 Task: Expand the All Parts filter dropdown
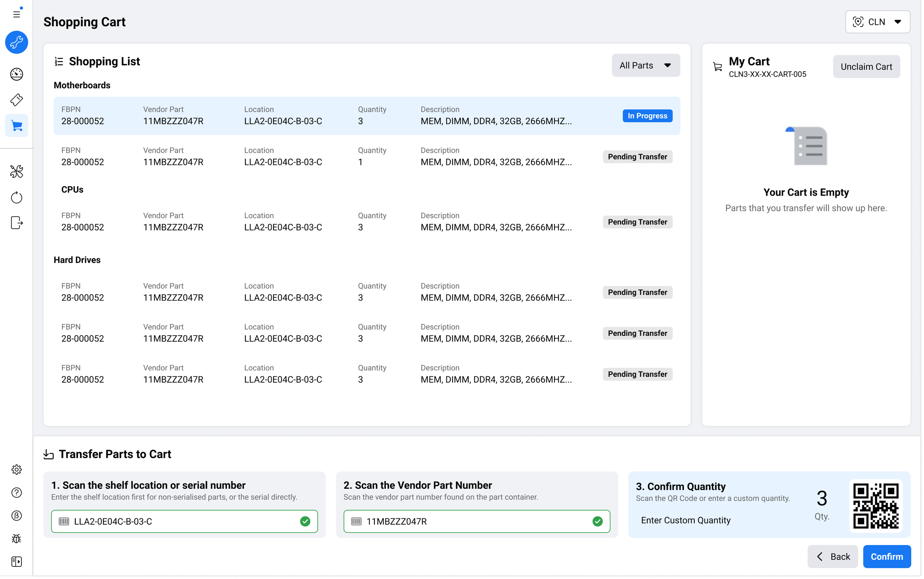point(645,65)
